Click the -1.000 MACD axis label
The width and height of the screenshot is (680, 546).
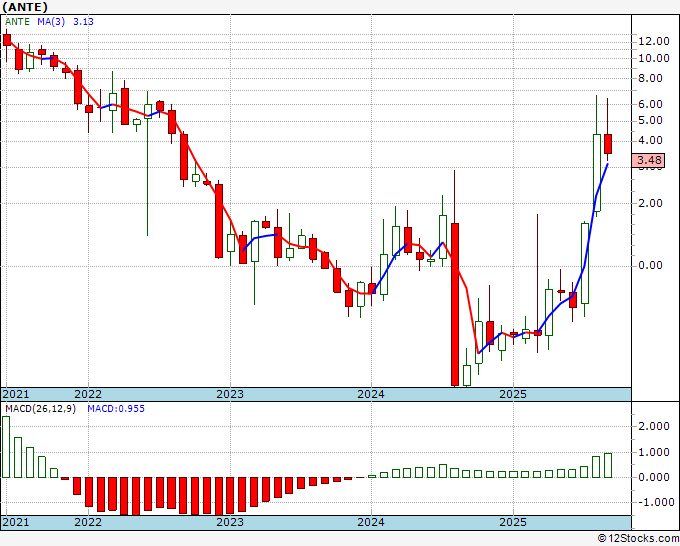pos(654,502)
